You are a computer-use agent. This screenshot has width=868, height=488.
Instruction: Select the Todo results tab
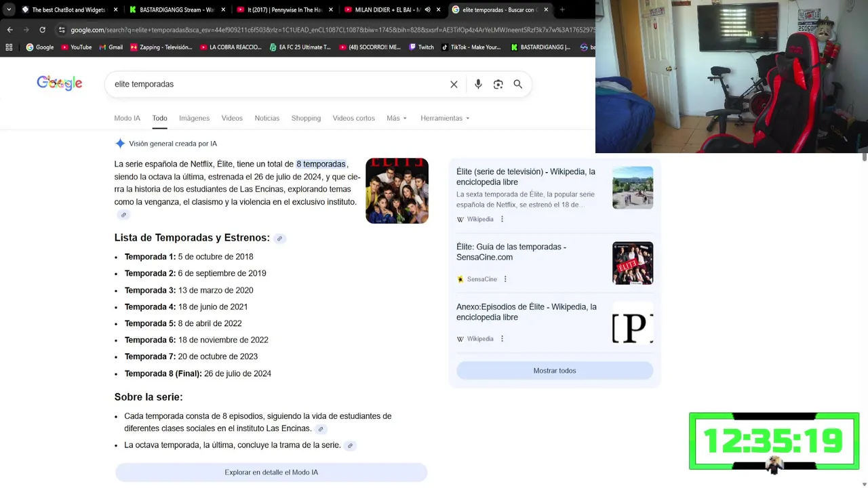tap(159, 118)
